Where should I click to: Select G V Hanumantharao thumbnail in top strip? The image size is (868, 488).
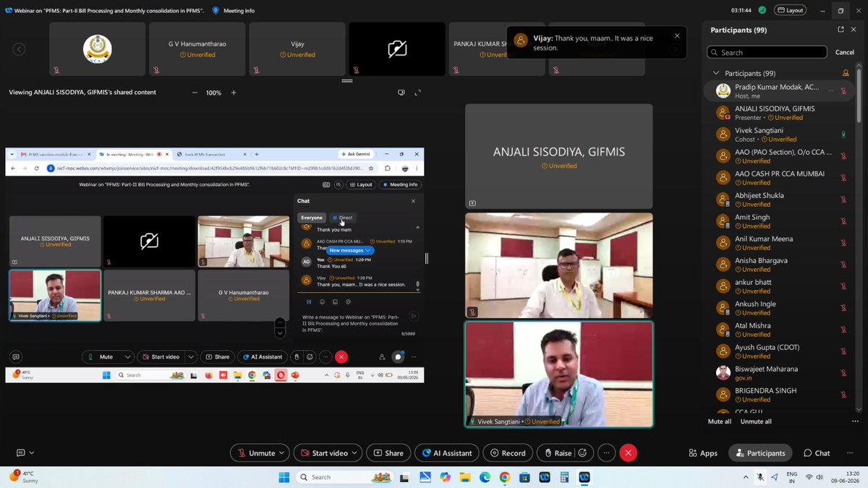click(x=197, y=48)
